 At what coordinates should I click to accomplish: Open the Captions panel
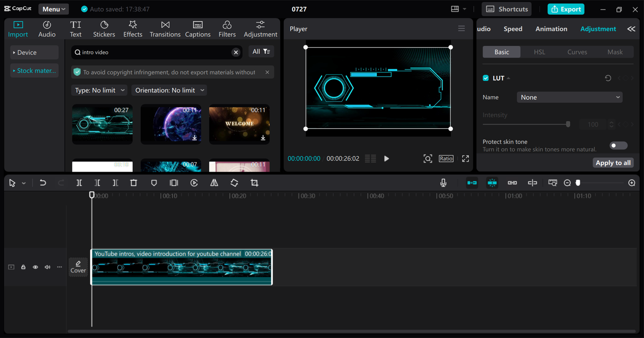pyautogui.click(x=198, y=29)
